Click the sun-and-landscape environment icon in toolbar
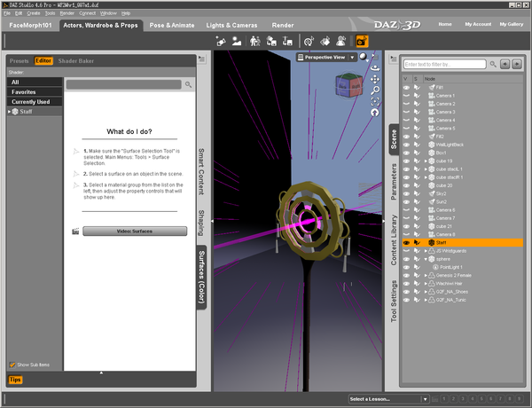This screenshot has width=532, height=408. (x=237, y=42)
